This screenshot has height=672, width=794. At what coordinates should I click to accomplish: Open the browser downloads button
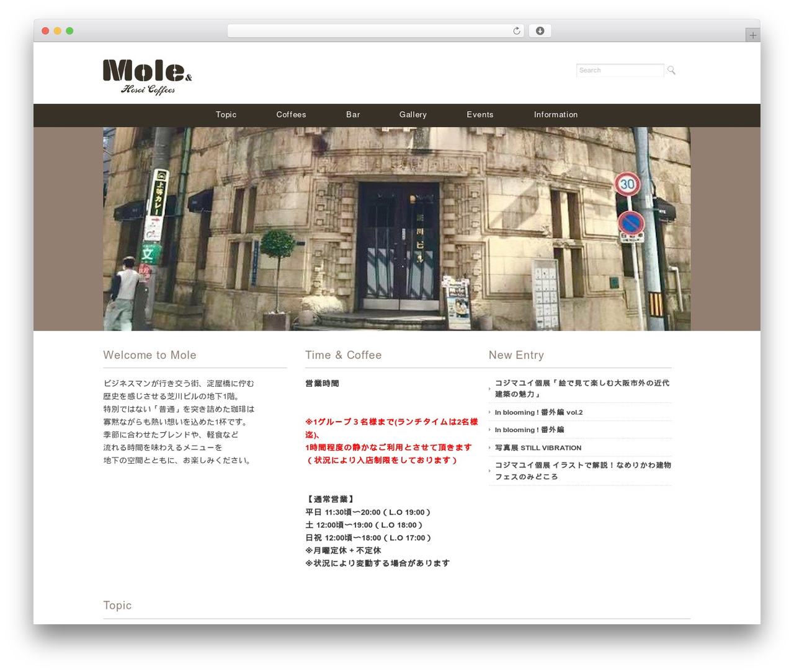[x=540, y=31]
